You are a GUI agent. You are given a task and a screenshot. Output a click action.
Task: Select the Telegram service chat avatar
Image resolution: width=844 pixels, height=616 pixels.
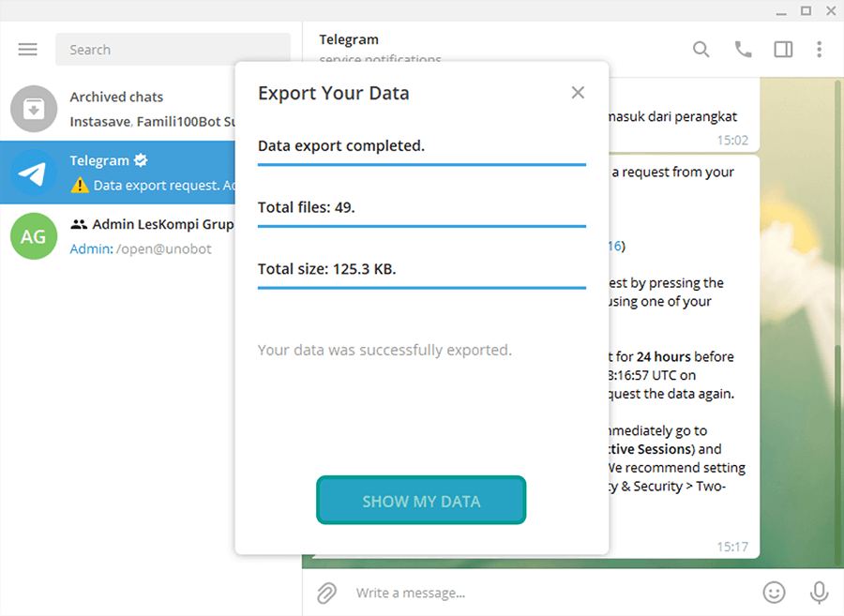[x=34, y=173]
